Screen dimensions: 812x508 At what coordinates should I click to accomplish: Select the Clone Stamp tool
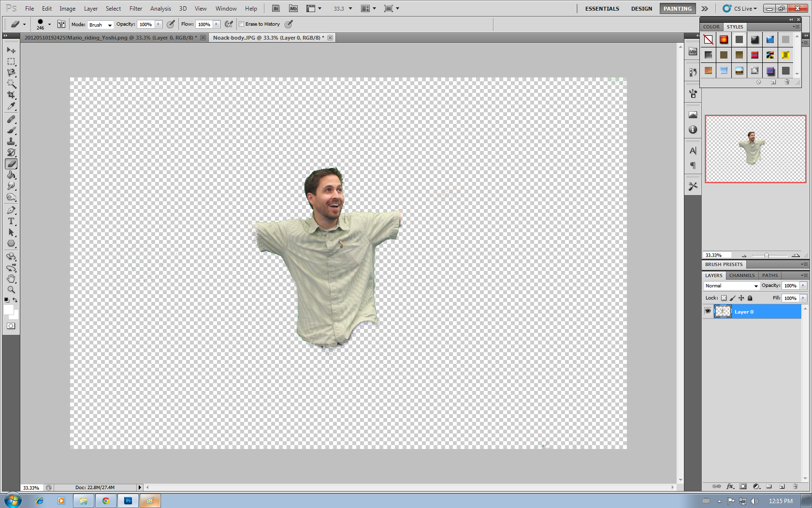tap(11, 141)
